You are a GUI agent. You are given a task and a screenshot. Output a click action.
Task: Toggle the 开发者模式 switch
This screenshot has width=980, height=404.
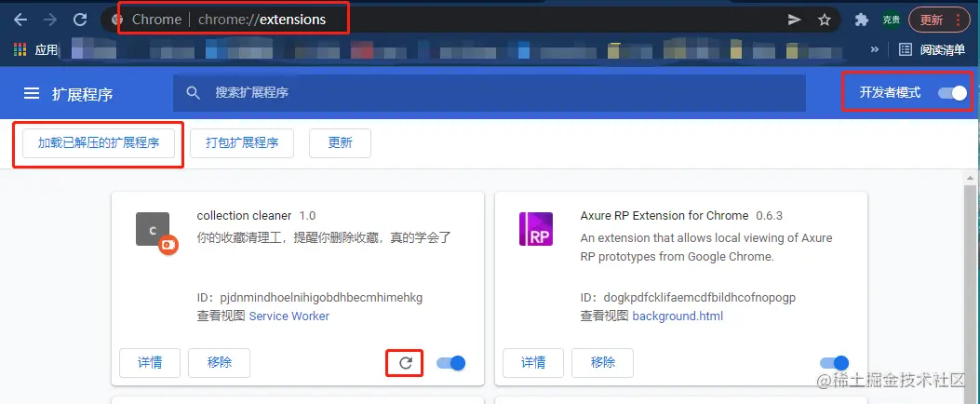click(x=952, y=93)
